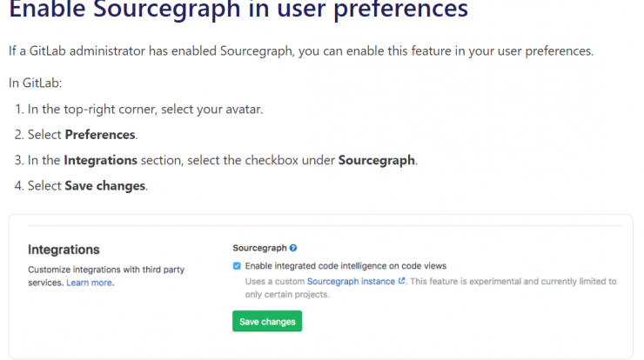The height and width of the screenshot is (360, 644).
Task: Click the intro paragraph about GitLab administrator
Action: click(301, 51)
